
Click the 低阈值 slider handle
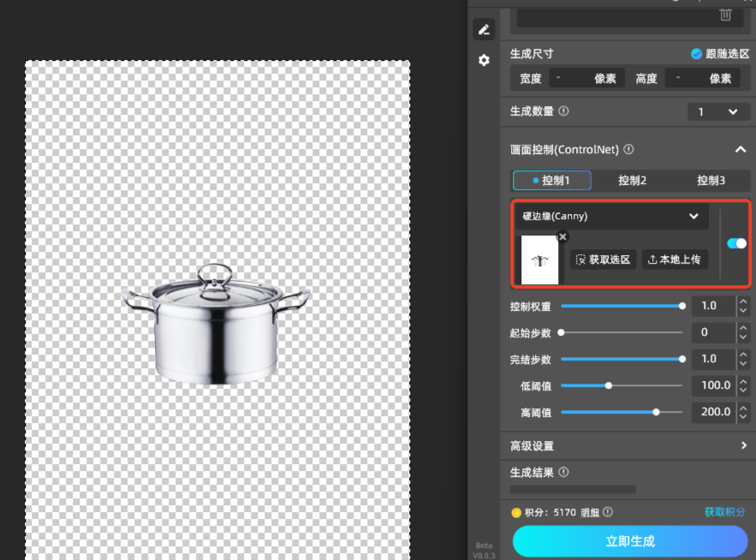click(609, 385)
